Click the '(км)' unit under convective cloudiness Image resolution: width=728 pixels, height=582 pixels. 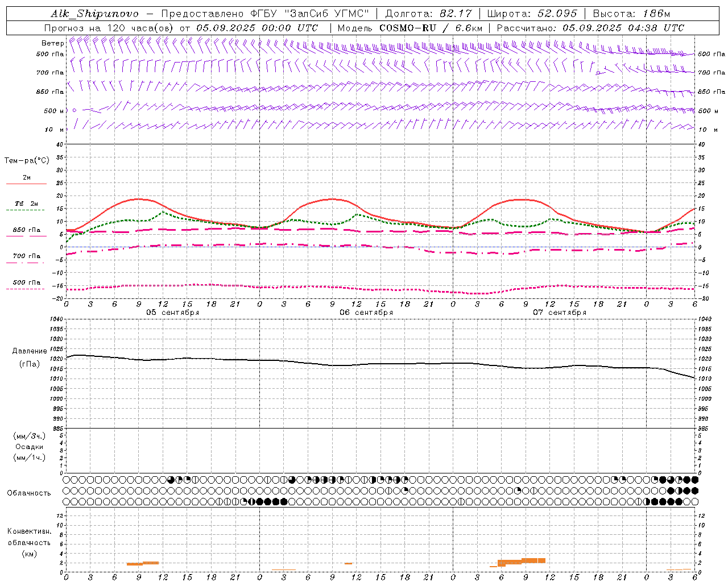coord(30,554)
